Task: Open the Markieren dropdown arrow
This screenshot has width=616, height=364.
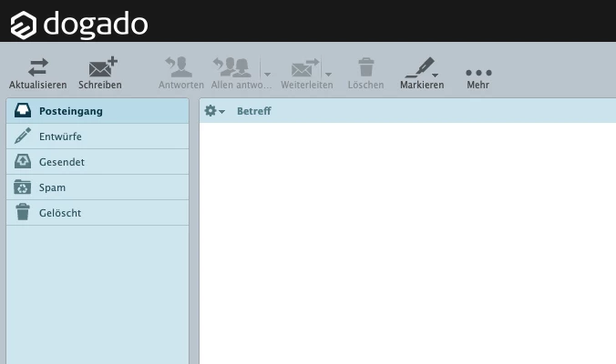Action: click(436, 75)
